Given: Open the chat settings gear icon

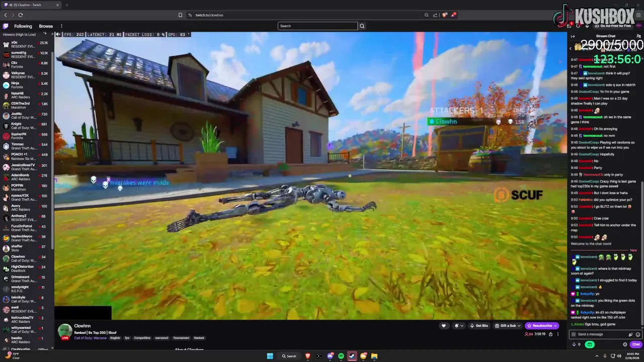Looking at the screenshot, I should 625,344.
